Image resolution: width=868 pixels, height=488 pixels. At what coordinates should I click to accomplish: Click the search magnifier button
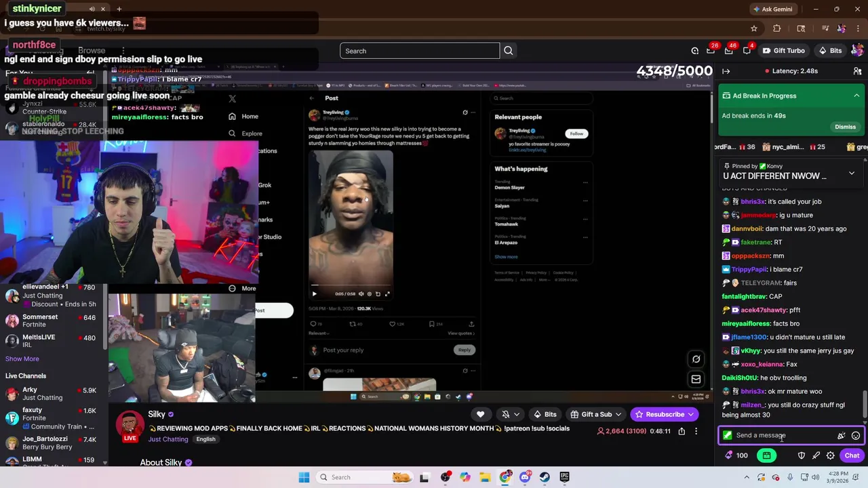tap(508, 51)
